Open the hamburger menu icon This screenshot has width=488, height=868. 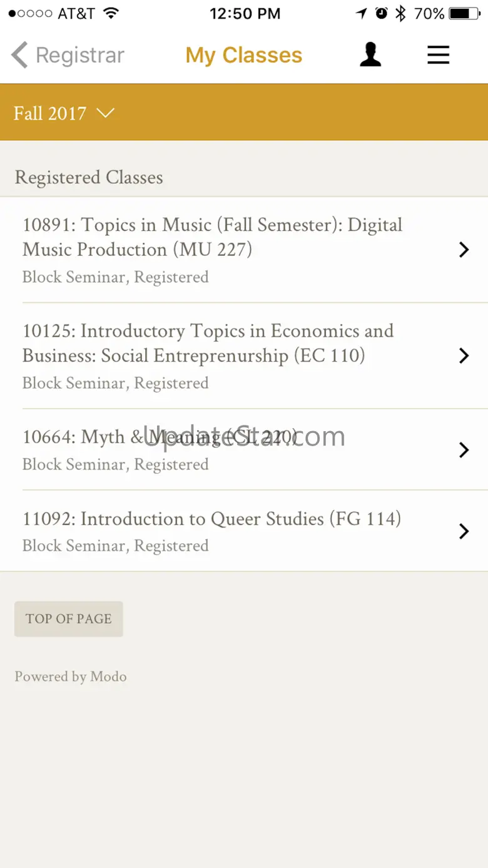tap(438, 55)
